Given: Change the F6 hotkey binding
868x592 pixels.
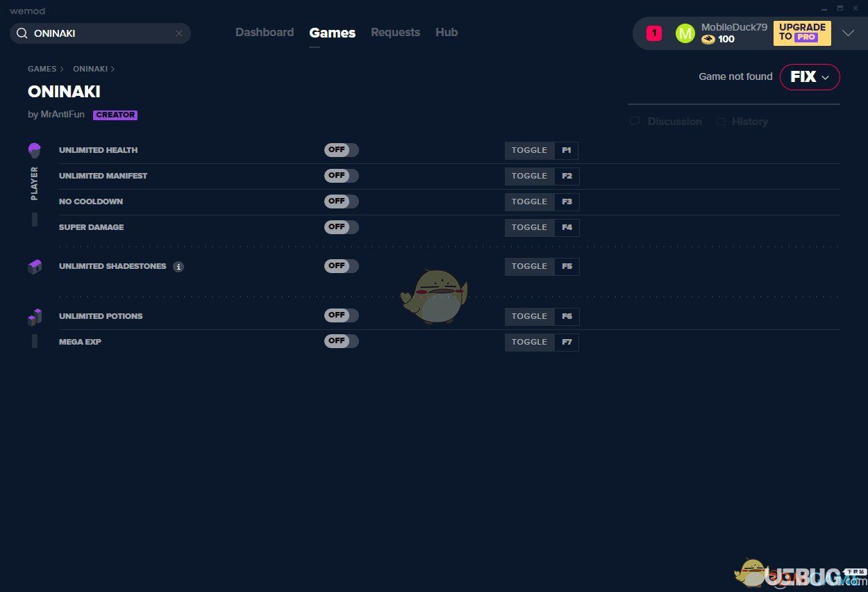Looking at the screenshot, I should pos(567,316).
